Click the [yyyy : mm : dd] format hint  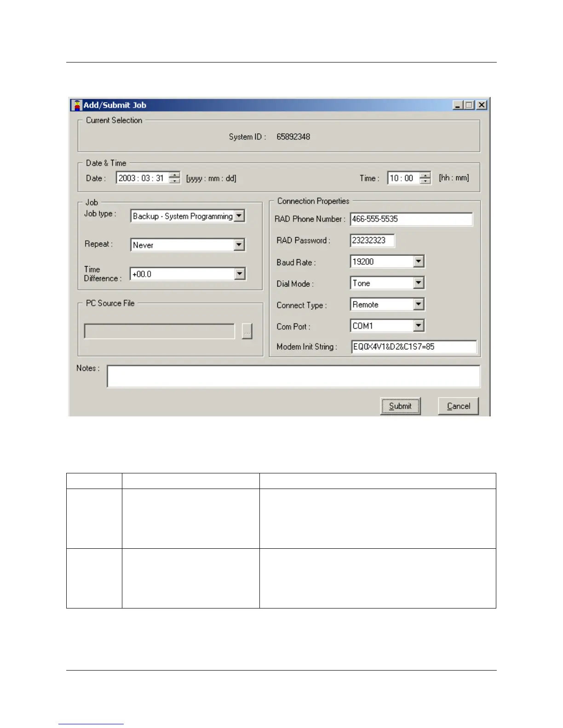(211, 178)
